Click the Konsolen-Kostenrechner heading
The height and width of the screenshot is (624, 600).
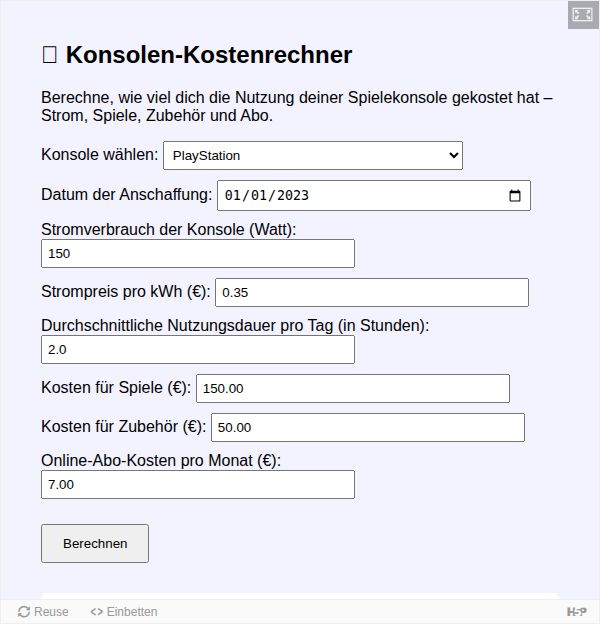point(209,55)
